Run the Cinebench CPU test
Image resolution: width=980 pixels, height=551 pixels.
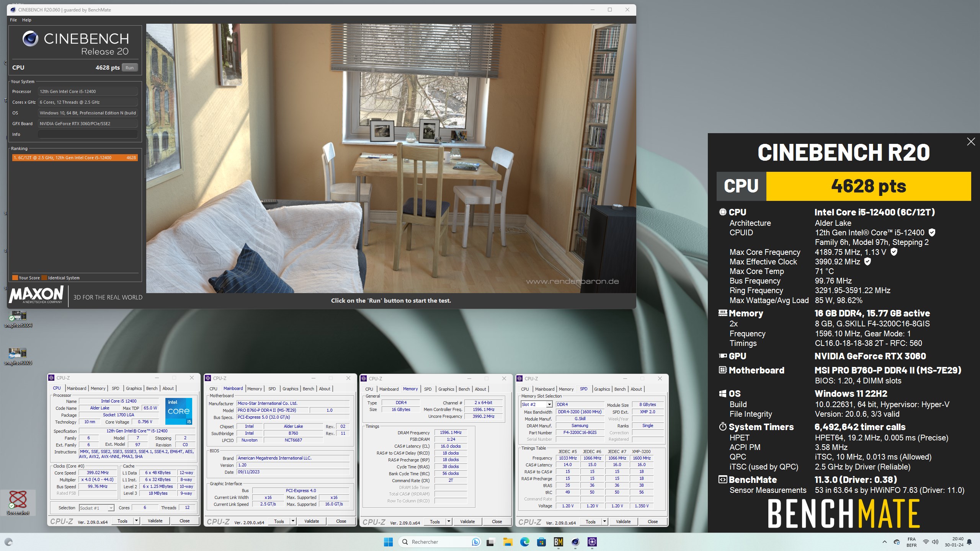[x=130, y=68]
